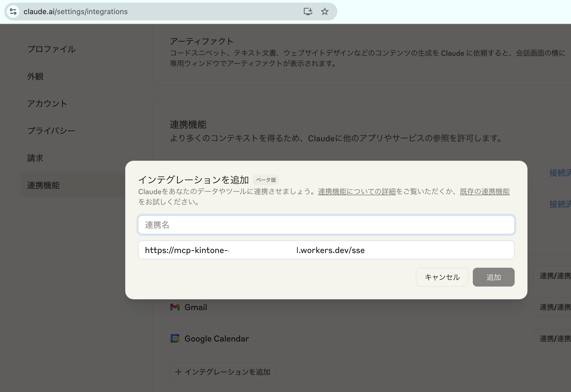The width and height of the screenshot is (571, 392).
Task: Open the 外観 settings tab
Action: pyautogui.click(x=35, y=76)
